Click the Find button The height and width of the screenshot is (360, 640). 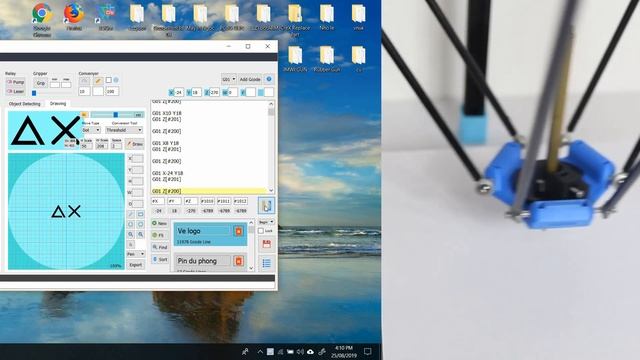click(x=160, y=247)
